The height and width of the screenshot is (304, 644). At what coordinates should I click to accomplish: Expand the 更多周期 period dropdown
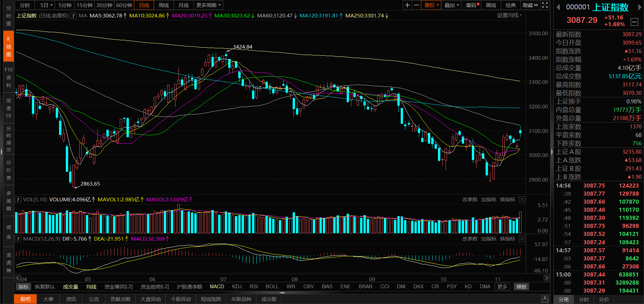[x=208, y=5]
